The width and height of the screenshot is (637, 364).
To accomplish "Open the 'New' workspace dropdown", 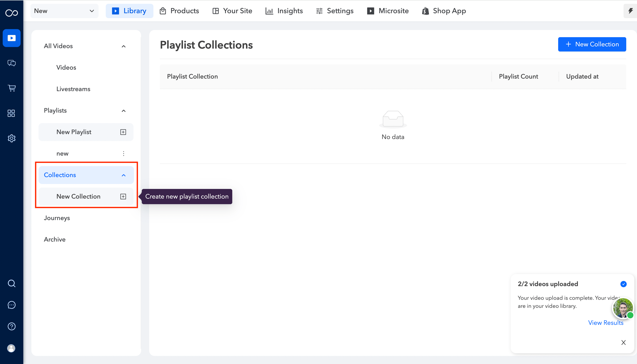I will click(x=64, y=11).
